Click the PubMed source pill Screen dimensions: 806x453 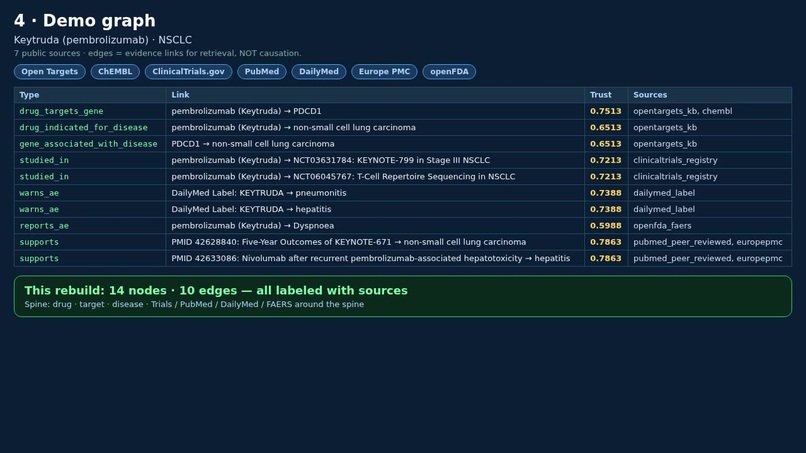point(262,71)
